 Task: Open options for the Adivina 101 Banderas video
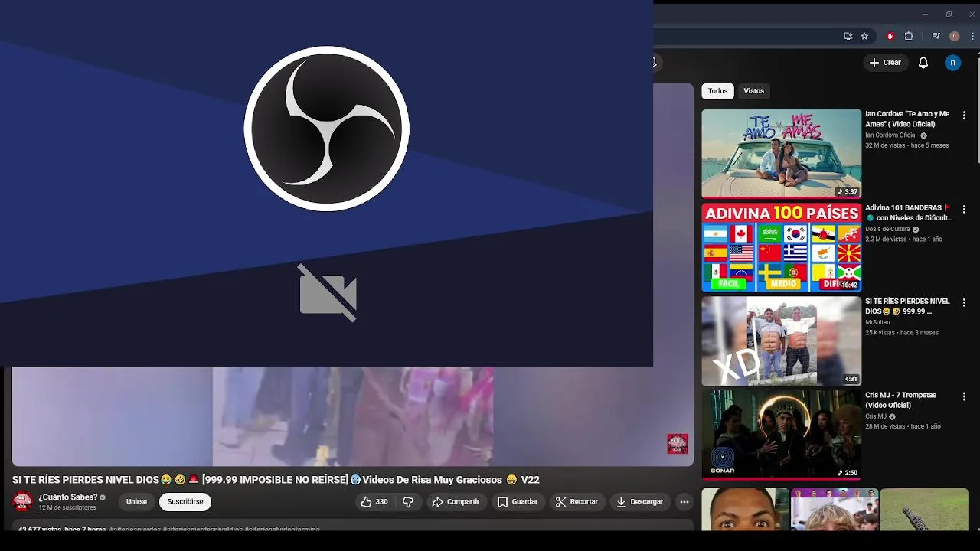(964, 209)
